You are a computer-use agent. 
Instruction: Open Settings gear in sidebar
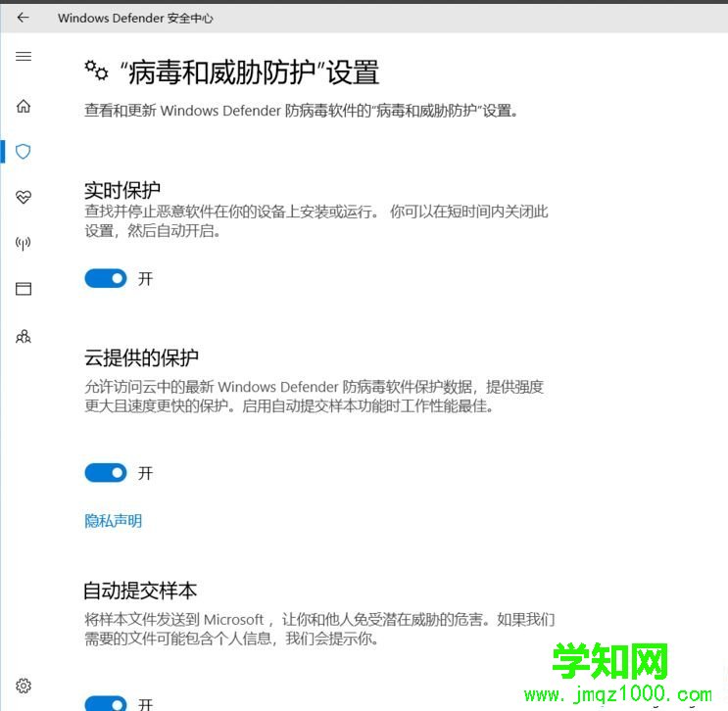(x=24, y=686)
